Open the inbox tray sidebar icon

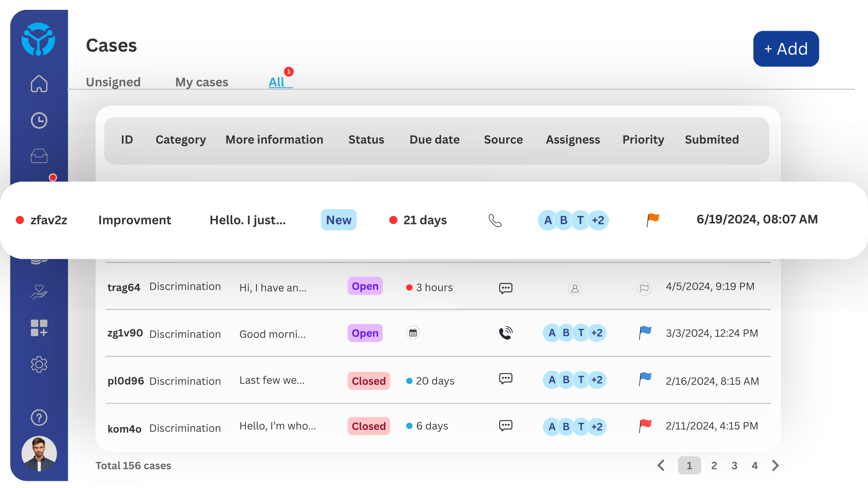[x=39, y=156]
